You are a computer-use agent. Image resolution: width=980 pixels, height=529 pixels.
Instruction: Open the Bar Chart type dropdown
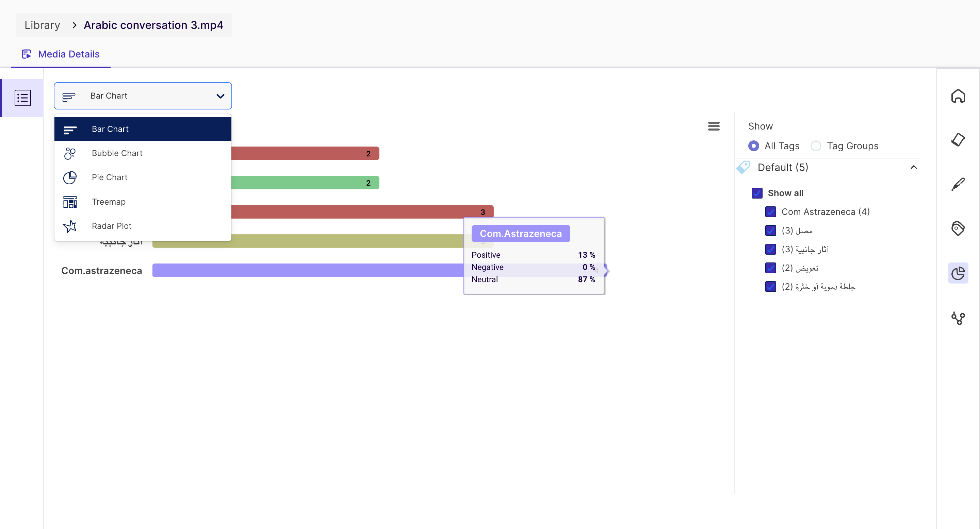(143, 96)
